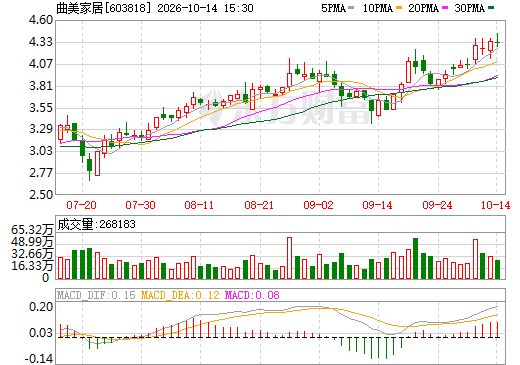Screen dimensions: 520x365
Task: Click the 30PMA green legend swatch
Action: (x=491, y=8)
